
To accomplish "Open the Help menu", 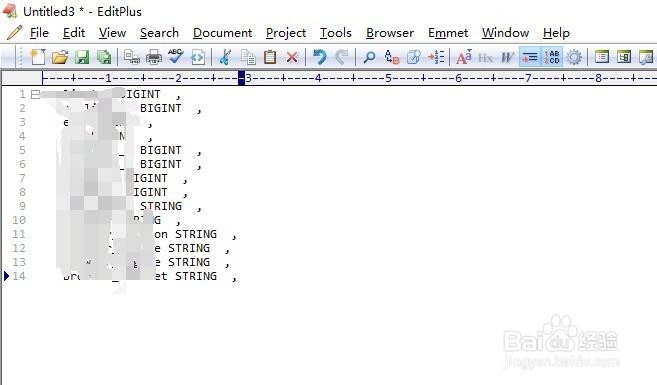I will (556, 33).
